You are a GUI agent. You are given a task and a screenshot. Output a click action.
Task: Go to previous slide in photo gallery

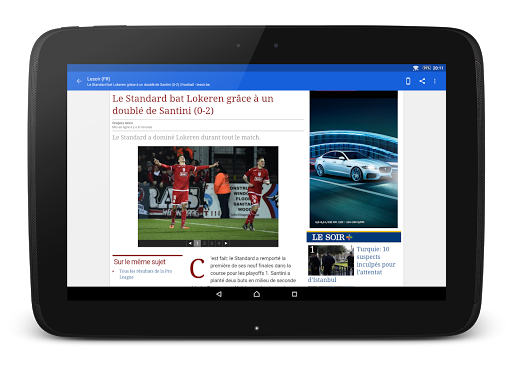pos(190,243)
